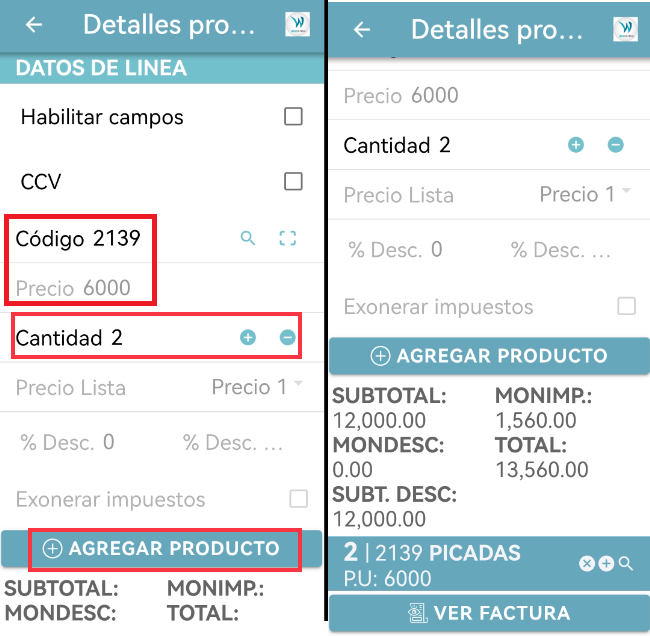Click the magnifier icon on the PICADAS line
The image size is (650, 636).
(626, 564)
